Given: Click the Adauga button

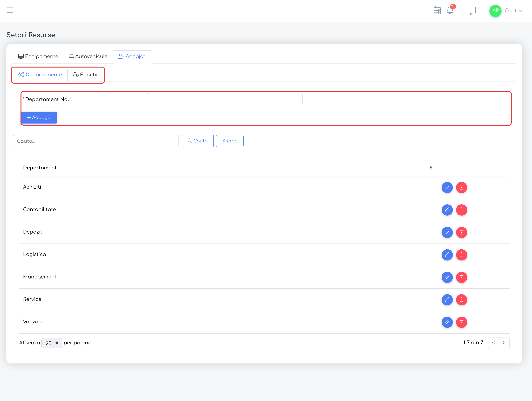Looking at the screenshot, I should (39, 117).
